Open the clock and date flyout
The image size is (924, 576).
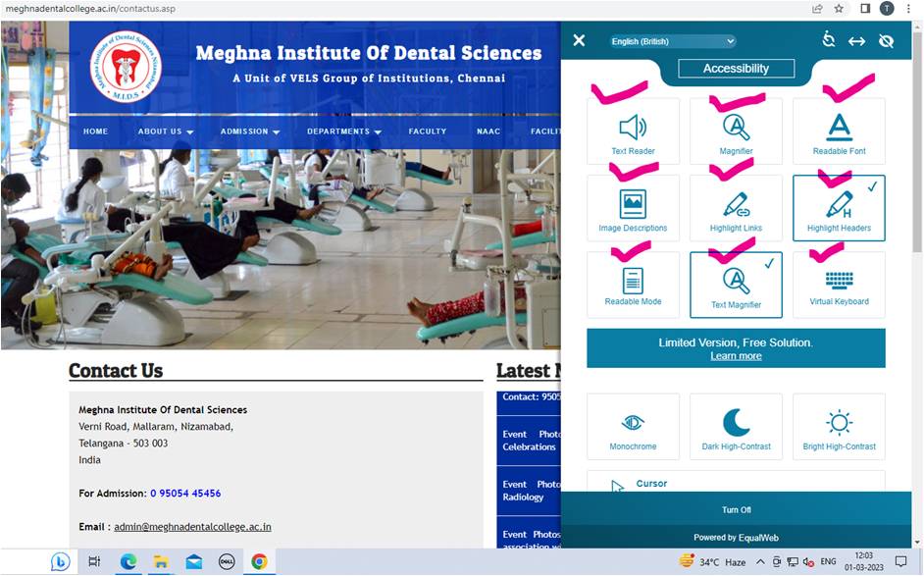coord(864,561)
